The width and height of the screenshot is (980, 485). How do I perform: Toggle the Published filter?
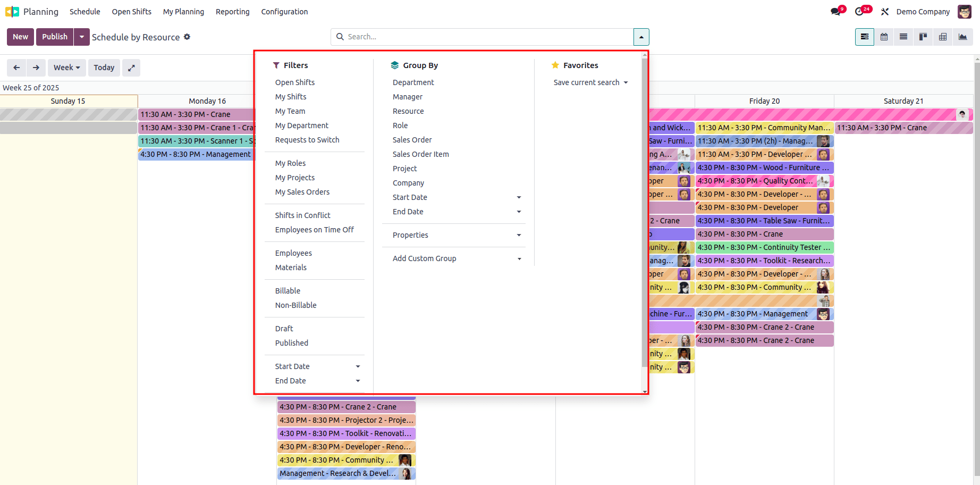click(x=292, y=343)
